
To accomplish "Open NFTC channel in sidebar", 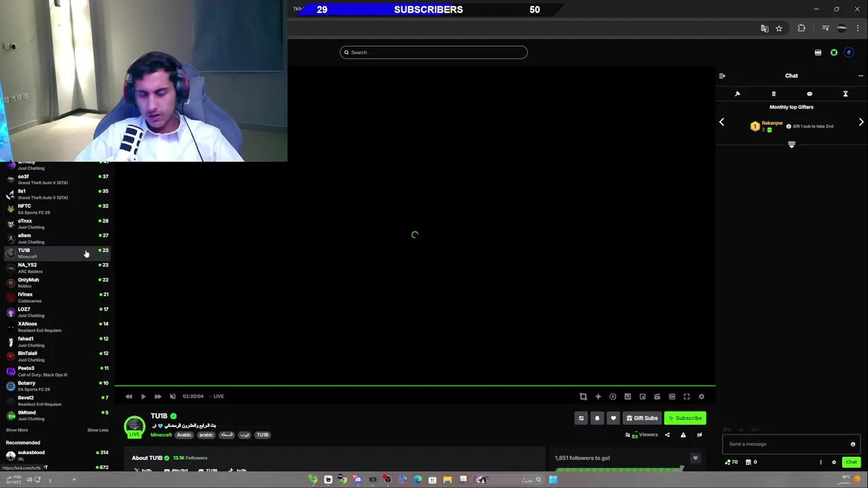I will pyautogui.click(x=56, y=209).
